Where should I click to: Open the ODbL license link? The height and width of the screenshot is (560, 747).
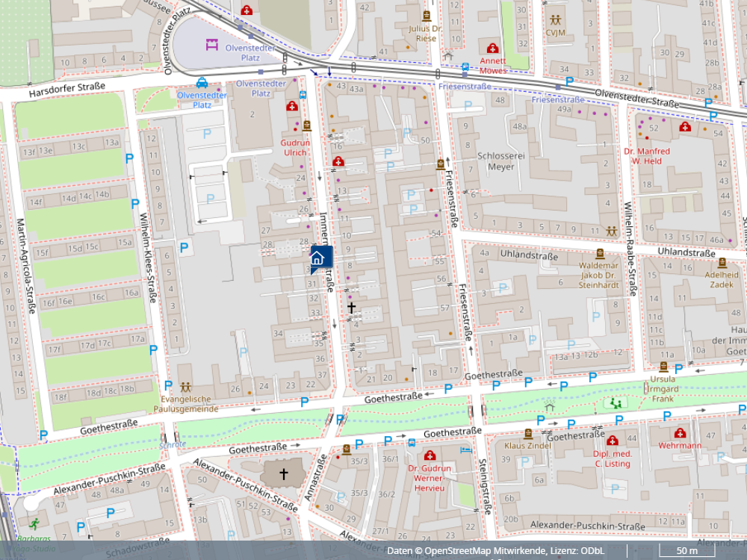click(x=592, y=551)
